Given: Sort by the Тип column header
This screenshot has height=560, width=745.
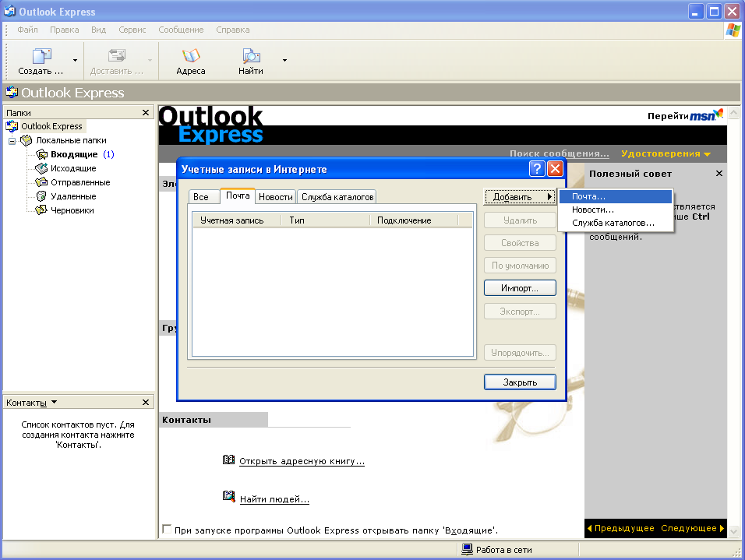Looking at the screenshot, I should coord(325,220).
